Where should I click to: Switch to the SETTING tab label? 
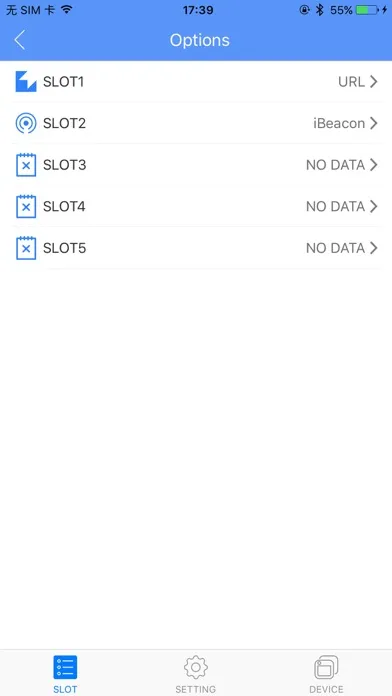tap(196, 689)
